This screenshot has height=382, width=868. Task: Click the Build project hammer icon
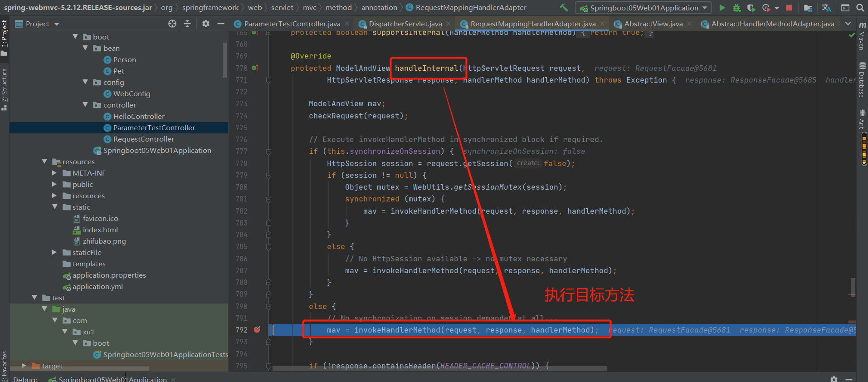pyautogui.click(x=564, y=7)
